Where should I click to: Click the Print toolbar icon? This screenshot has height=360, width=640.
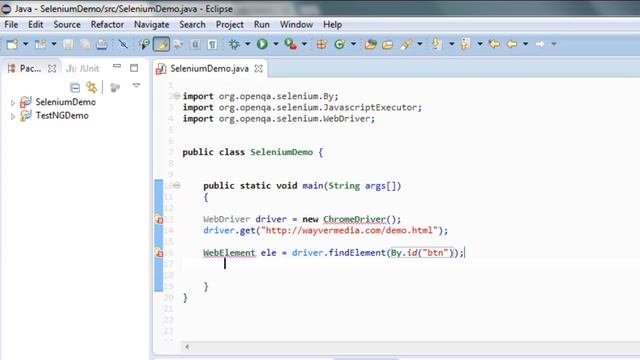pos(102,44)
